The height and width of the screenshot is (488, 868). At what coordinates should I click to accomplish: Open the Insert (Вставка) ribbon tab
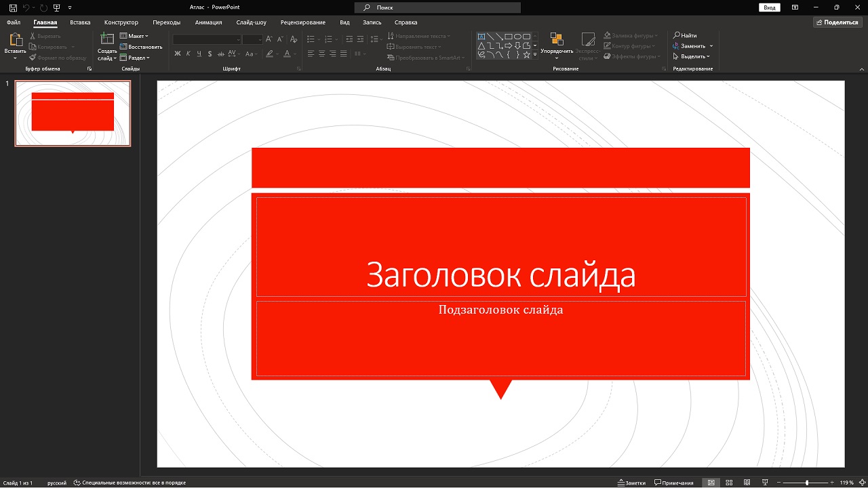click(x=80, y=22)
